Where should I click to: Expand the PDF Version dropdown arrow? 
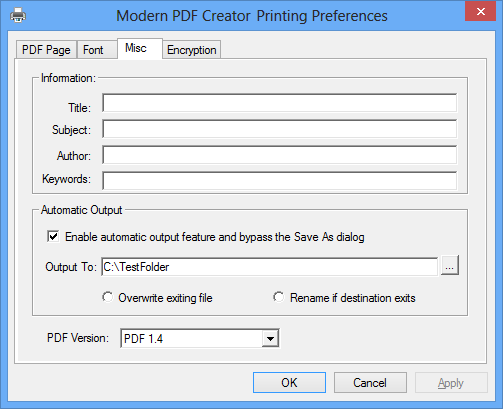[270, 339]
